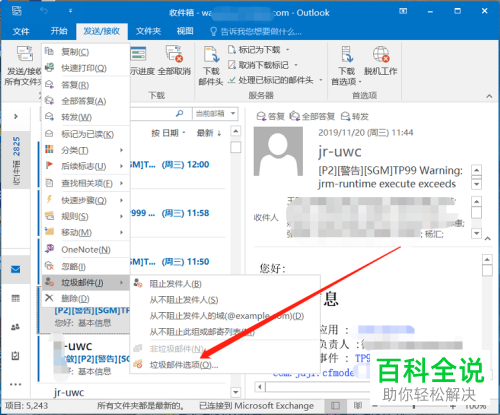This screenshot has width=500, height=415.
Task: Switch to the Home (开始) ribbon tab
Action: pyautogui.click(x=59, y=31)
